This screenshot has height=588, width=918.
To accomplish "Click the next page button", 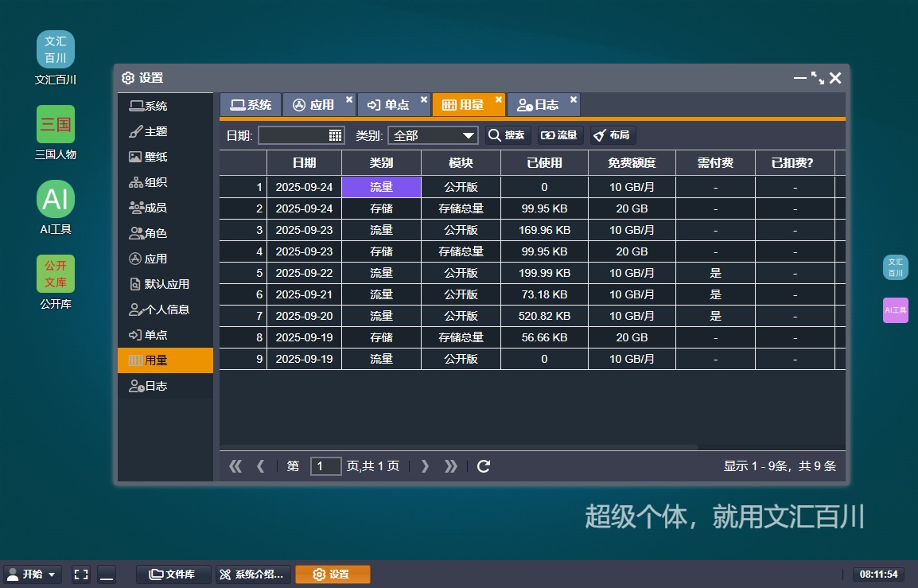I will point(425,466).
